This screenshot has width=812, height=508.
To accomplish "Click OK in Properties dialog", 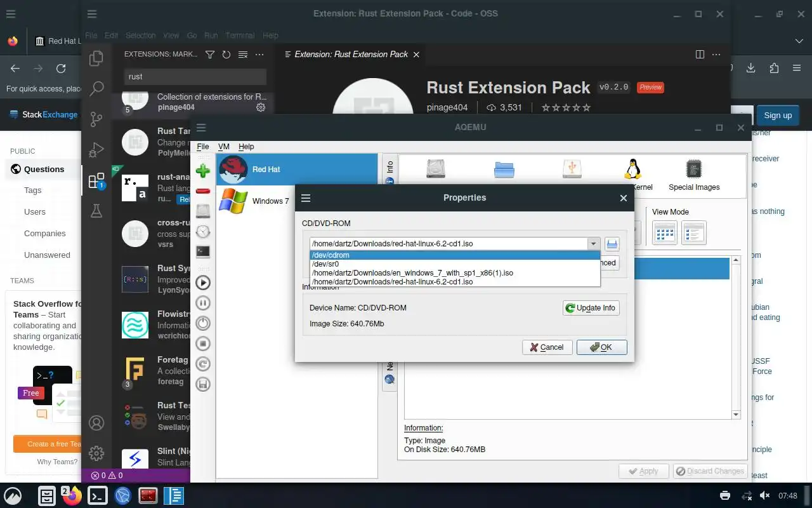I will pyautogui.click(x=601, y=347).
